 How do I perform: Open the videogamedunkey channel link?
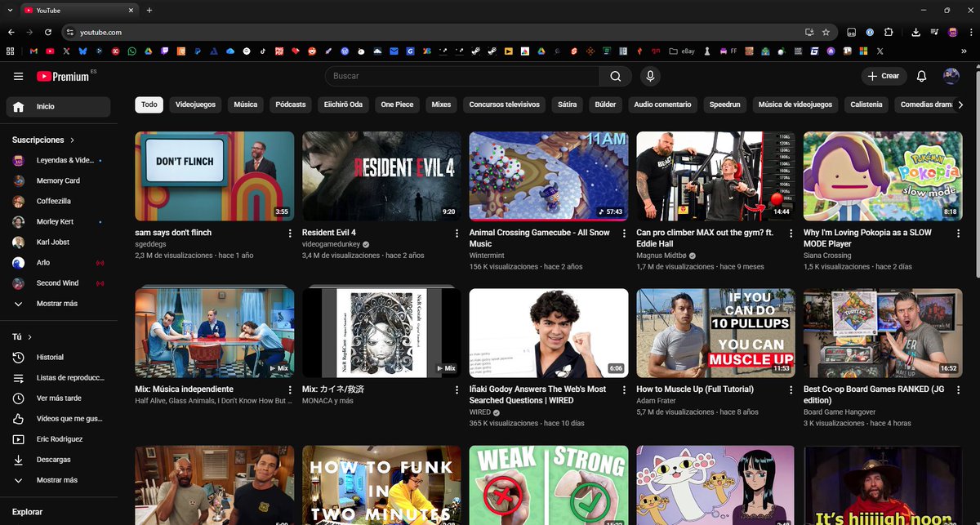click(331, 244)
